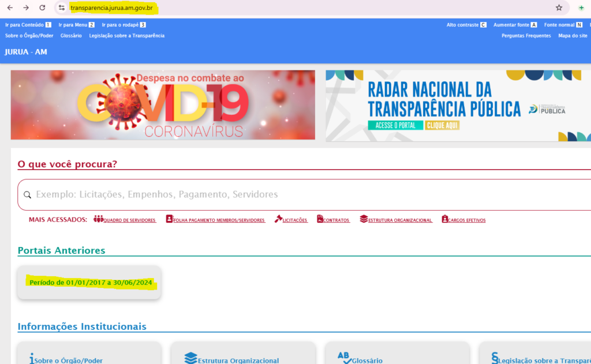Click the Glossário AB checkmark icon
Screen dimensions: 591x364
(345, 358)
